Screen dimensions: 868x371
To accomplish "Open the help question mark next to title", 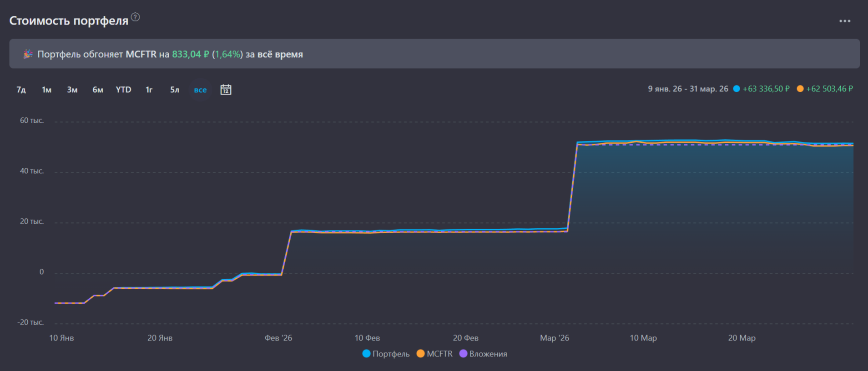I will click(x=135, y=17).
